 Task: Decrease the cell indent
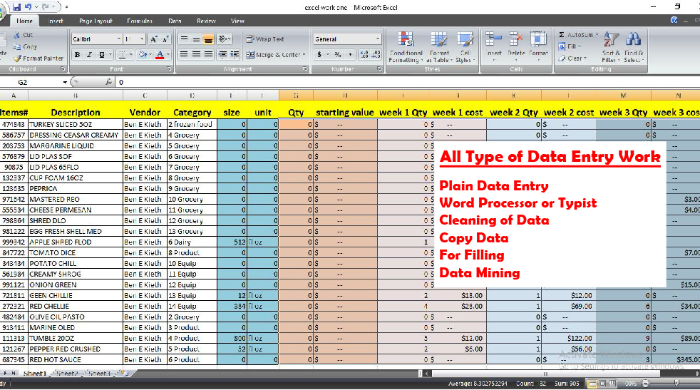(222, 54)
